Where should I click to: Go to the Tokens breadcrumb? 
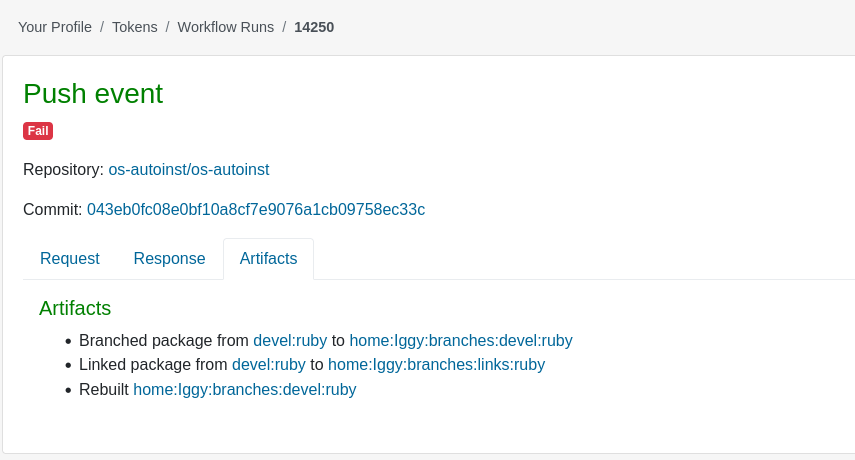pos(135,27)
